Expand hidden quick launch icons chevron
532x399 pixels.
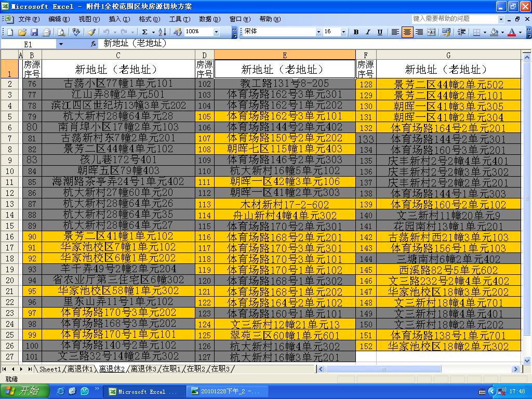[97, 389]
